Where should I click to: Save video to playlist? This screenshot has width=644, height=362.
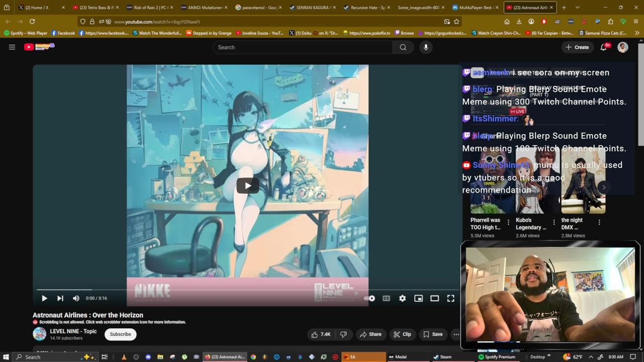click(433, 334)
